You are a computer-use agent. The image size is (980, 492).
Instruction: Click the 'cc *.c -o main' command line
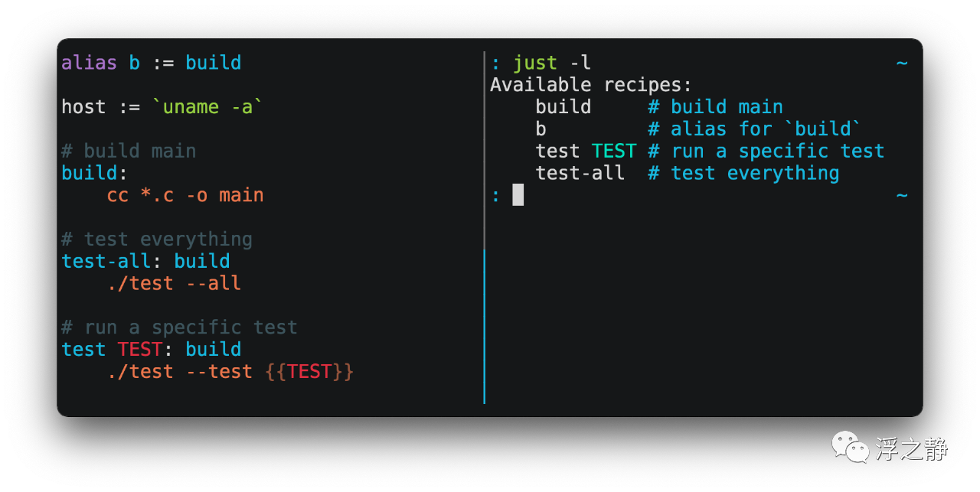pyautogui.click(x=185, y=195)
